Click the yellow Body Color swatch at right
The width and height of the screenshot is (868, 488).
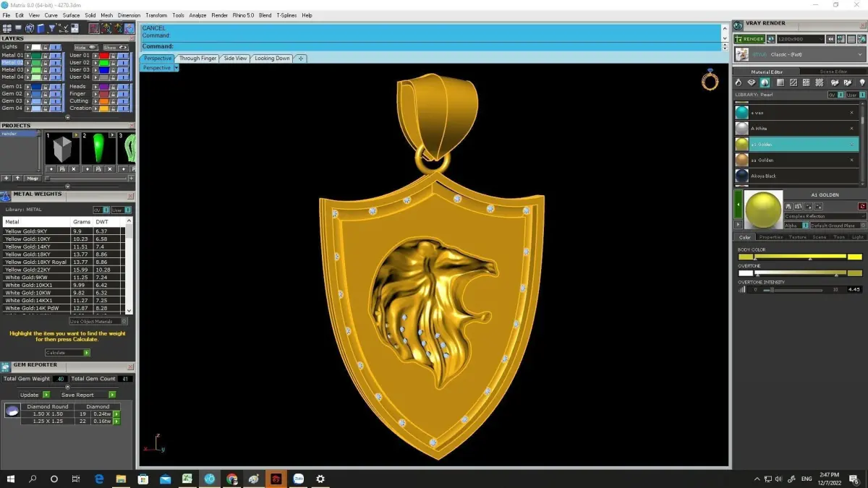coord(855,257)
